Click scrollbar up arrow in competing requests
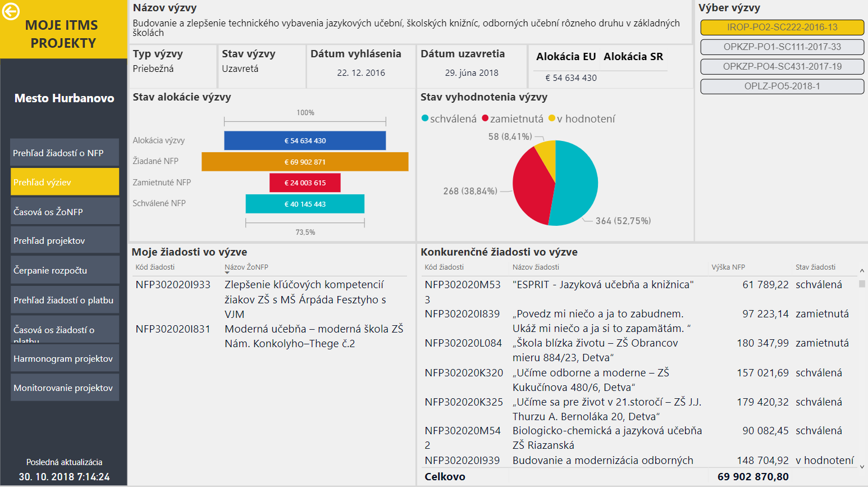Viewport: 868px width, 487px height. pos(862,271)
